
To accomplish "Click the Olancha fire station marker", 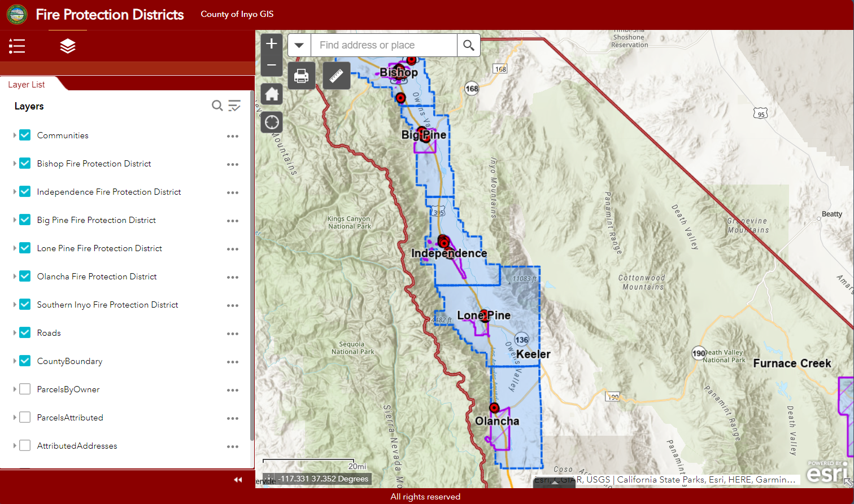I will (x=494, y=407).
